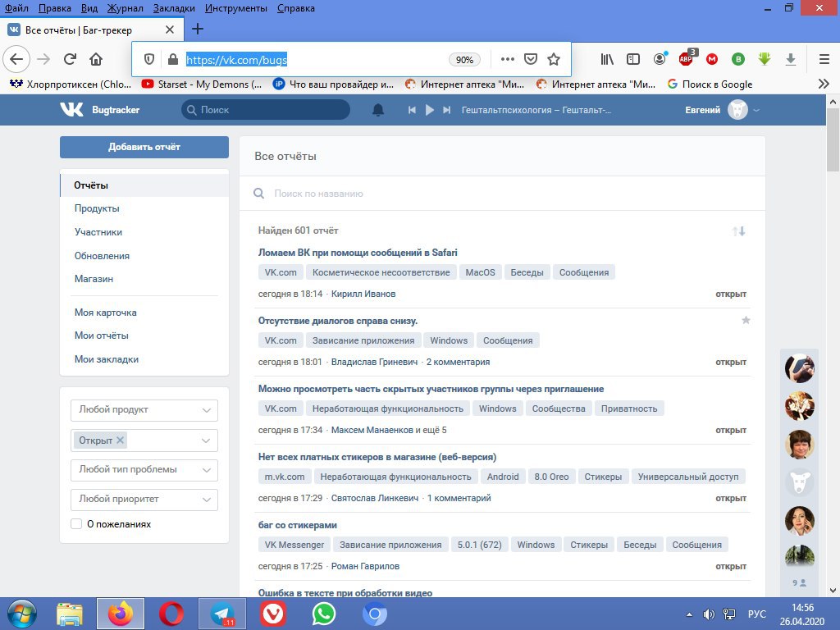Screen dimensions: 840x630
Task: Open page actions three-dots menu
Action: tap(507, 59)
